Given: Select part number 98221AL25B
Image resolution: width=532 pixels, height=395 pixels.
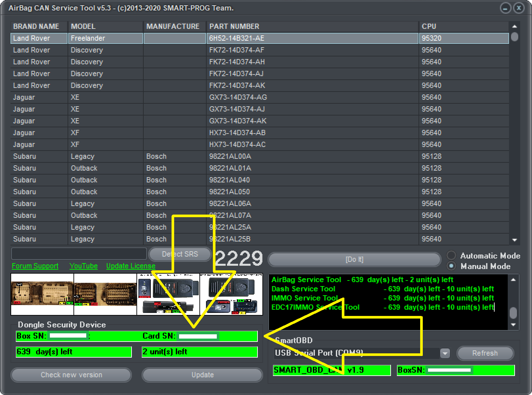Looking at the screenshot, I should tap(230, 239).
